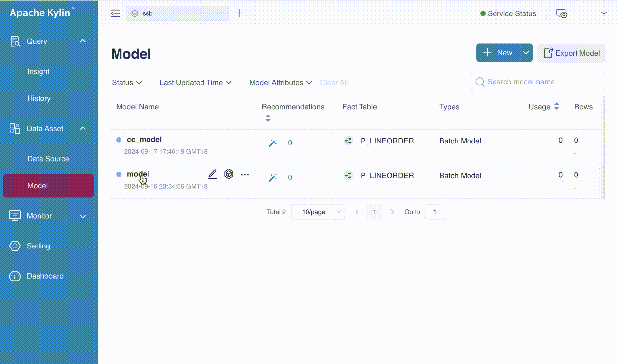
Task: Sort the table by Recommendations column
Action: point(268,118)
